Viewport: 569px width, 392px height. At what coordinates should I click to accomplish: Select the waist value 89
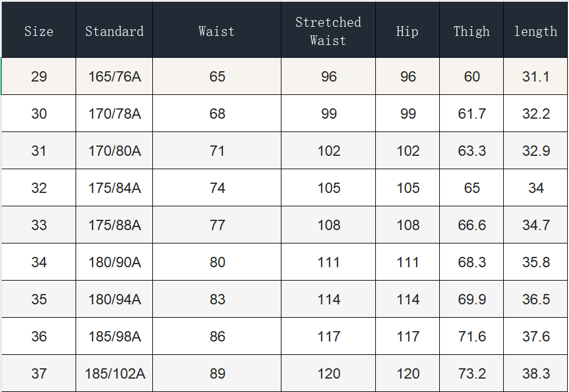coord(217,374)
